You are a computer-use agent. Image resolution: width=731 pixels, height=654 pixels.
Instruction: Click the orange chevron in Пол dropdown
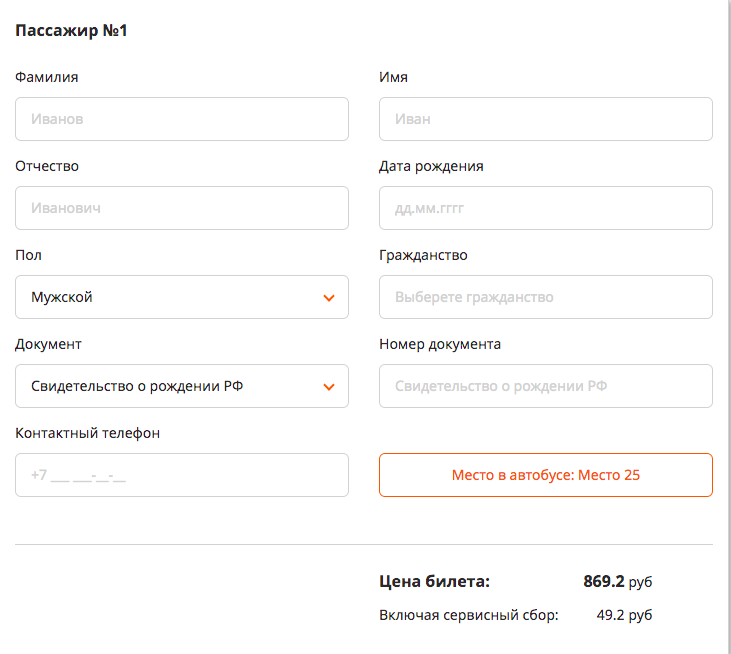tap(329, 298)
